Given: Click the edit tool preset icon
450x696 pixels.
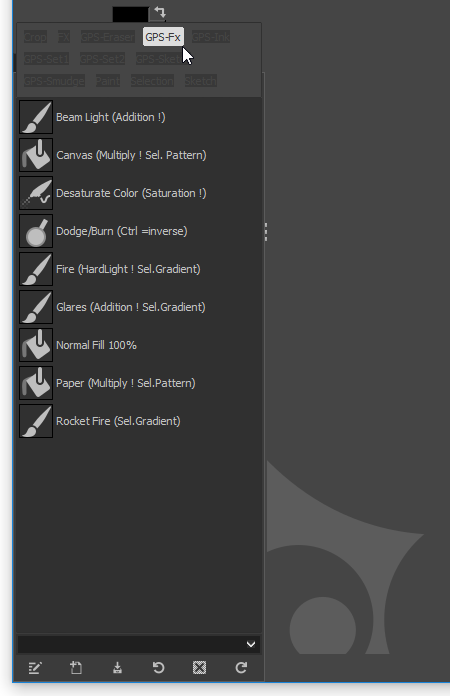Looking at the screenshot, I should (35, 668).
